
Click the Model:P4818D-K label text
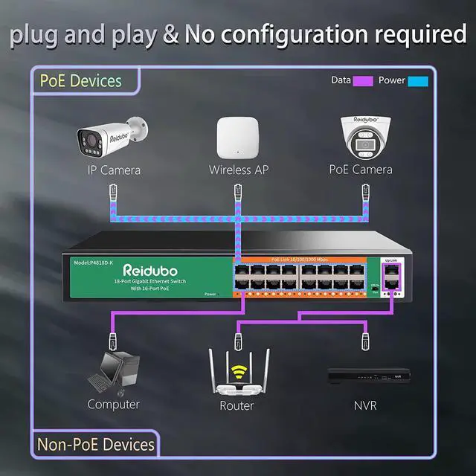[x=94, y=263]
